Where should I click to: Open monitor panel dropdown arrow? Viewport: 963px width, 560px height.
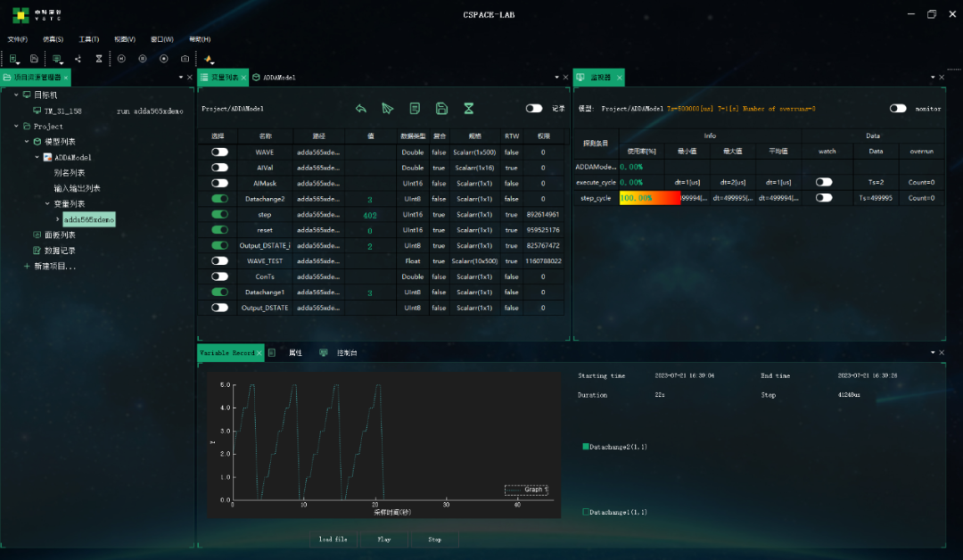coord(933,78)
